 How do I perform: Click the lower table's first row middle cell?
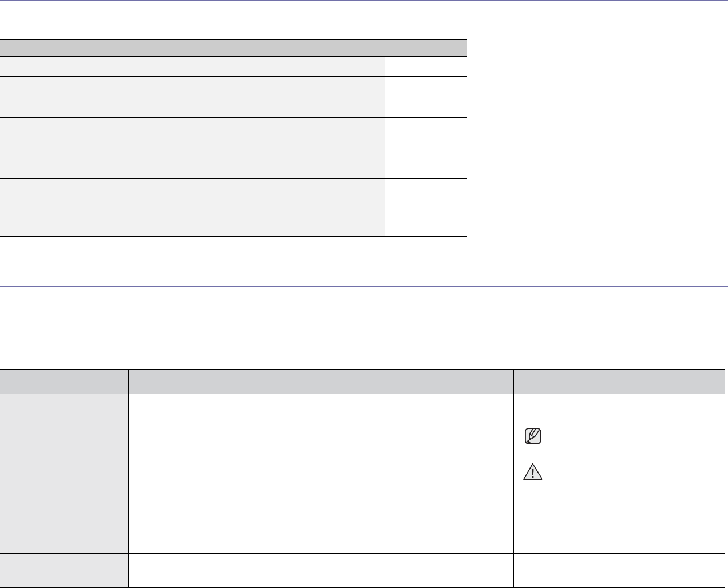(321, 405)
